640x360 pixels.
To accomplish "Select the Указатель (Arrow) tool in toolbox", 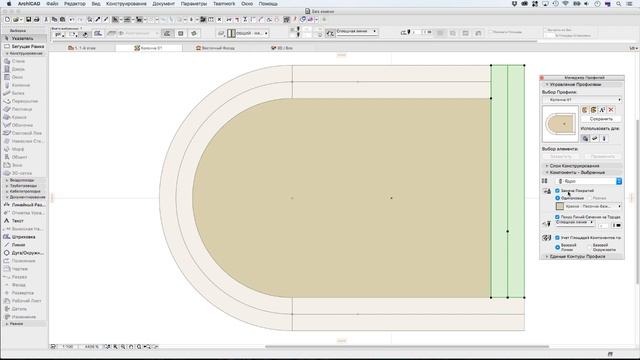I will (x=24, y=38).
